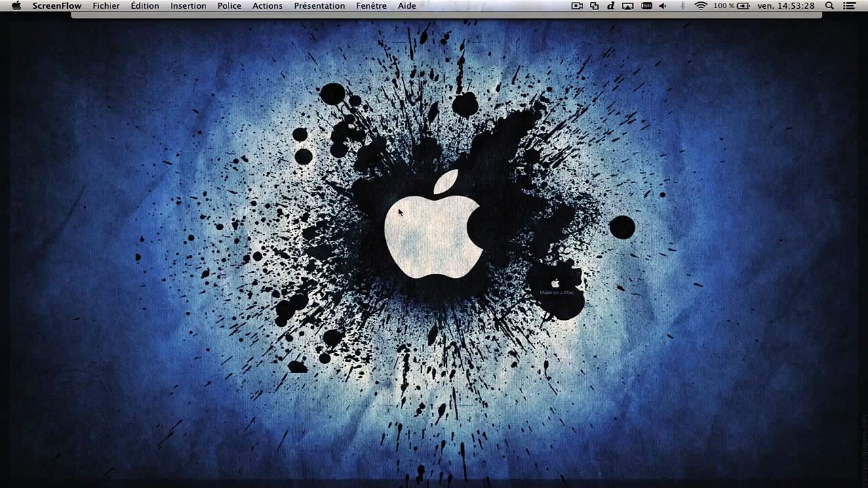
Task: Open the AirPlay display menu
Action: point(628,5)
